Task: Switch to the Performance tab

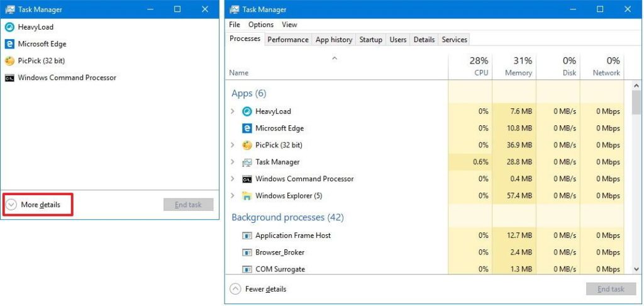Action: 288,40
